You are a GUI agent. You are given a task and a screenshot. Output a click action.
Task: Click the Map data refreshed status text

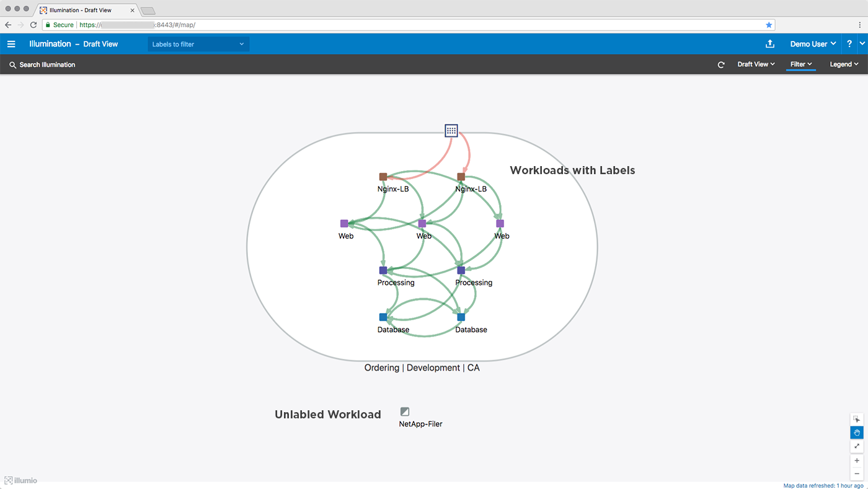coord(823,485)
